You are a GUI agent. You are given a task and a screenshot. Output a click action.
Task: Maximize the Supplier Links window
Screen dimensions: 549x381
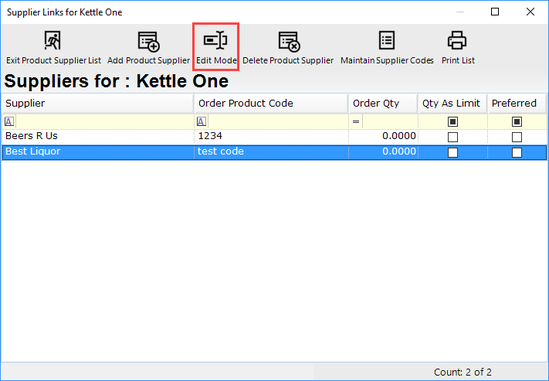[x=495, y=12]
